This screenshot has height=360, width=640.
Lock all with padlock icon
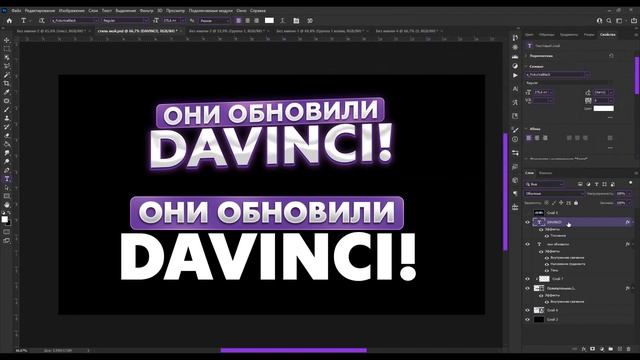(x=576, y=202)
